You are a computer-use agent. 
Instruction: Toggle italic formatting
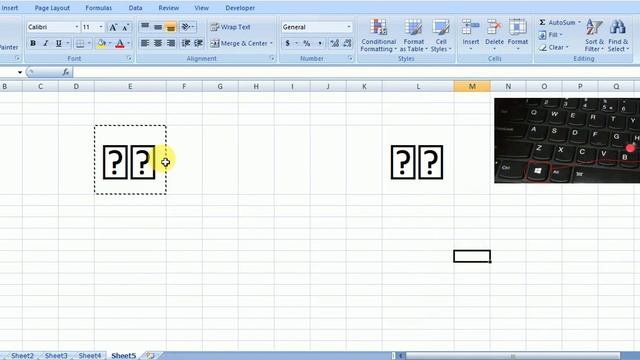pyautogui.click(x=46, y=43)
